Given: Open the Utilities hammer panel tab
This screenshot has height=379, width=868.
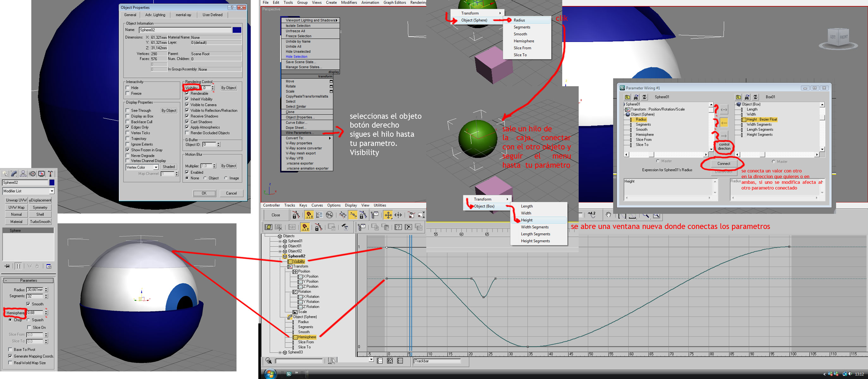Looking at the screenshot, I should pos(51,174).
